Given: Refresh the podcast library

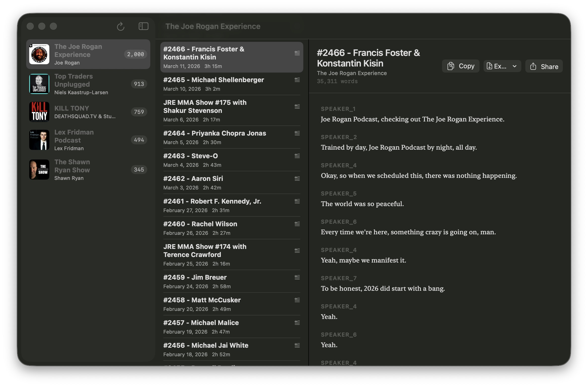Looking at the screenshot, I should pos(121,26).
